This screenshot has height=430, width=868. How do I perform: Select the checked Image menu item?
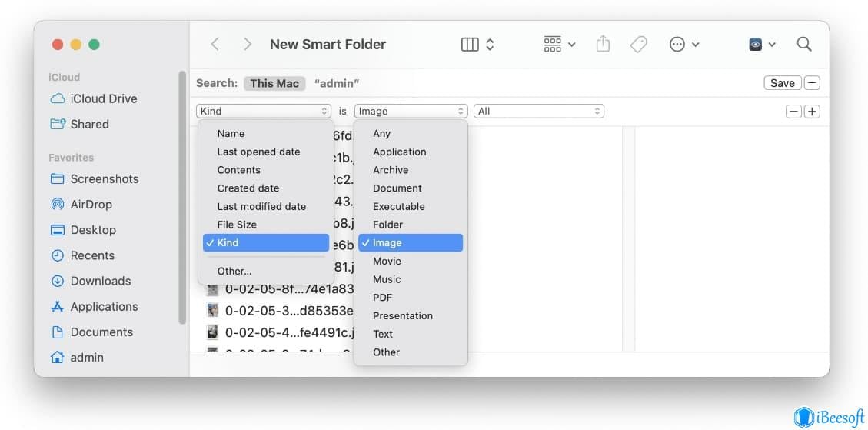(x=411, y=243)
